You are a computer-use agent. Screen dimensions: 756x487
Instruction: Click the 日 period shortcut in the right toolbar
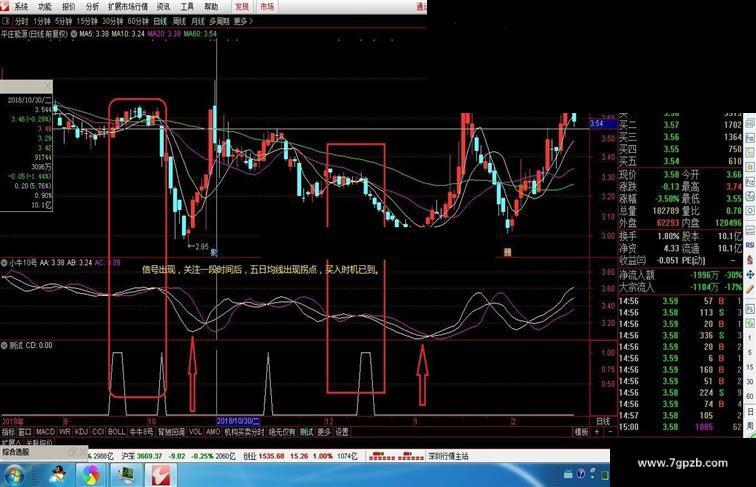pos(750,411)
